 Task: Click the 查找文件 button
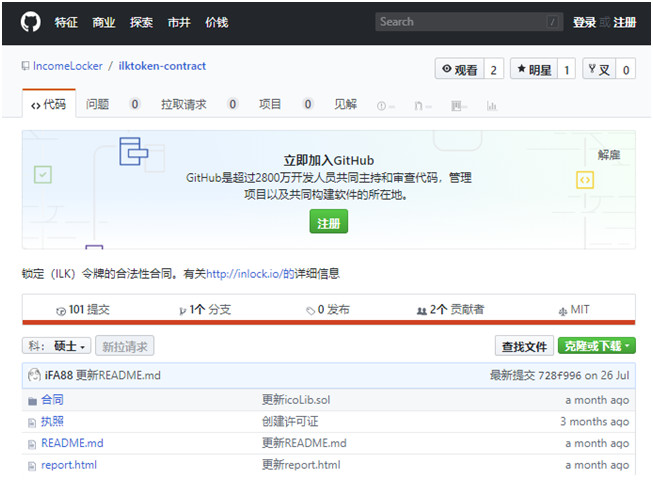(524, 346)
